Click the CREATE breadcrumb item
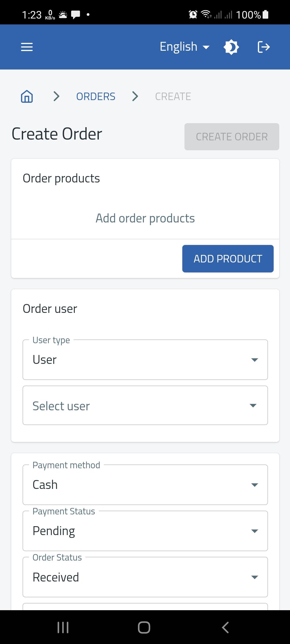Viewport: 290px width, 644px height. pyautogui.click(x=173, y=96)
